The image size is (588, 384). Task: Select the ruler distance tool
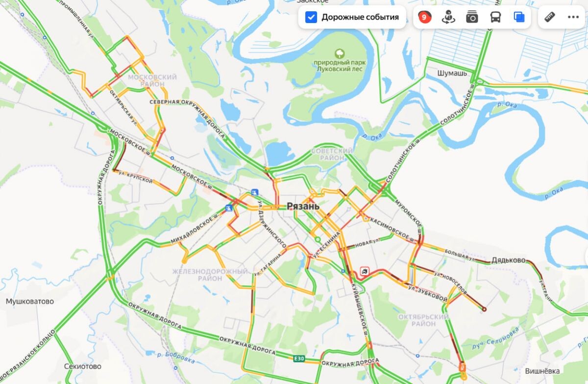550,17
